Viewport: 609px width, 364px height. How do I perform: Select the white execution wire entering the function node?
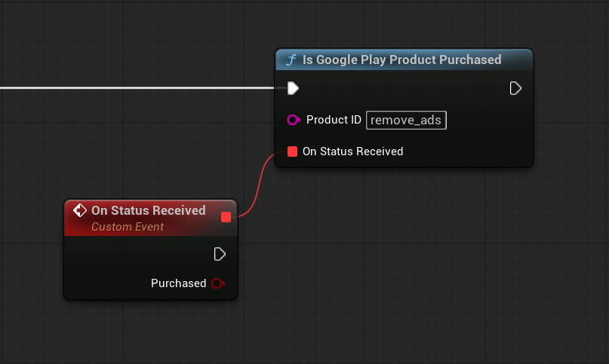(136, 88)
